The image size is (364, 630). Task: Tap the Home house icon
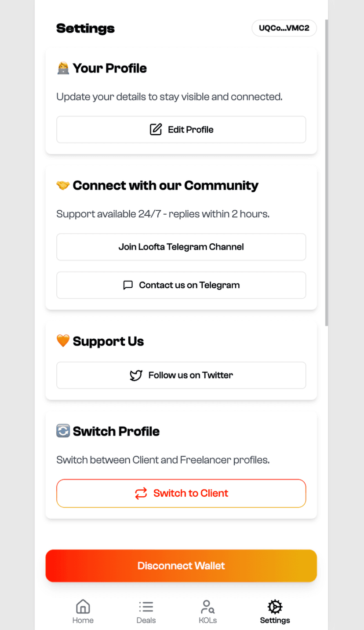tap(83, 607)
